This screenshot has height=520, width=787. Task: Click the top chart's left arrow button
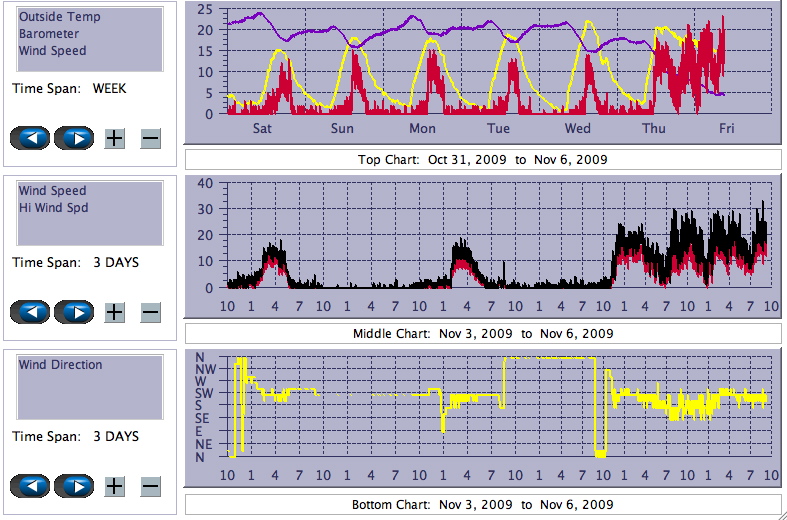coord(31,138)
